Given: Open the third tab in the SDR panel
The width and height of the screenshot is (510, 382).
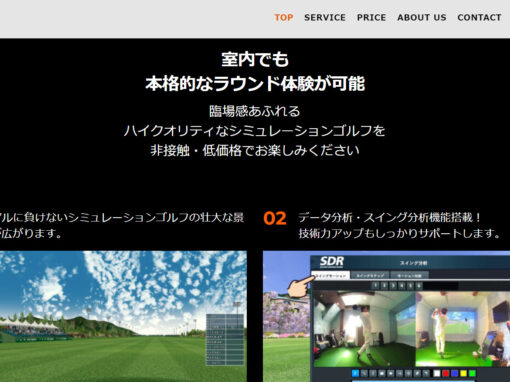Looking at the screenshot, I should pos(409,276).
